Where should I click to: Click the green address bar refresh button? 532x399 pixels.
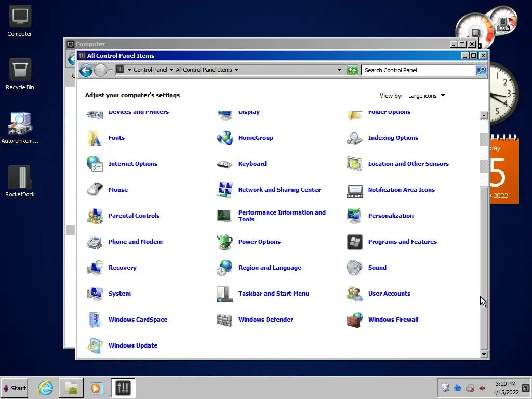tap(352, 70)
